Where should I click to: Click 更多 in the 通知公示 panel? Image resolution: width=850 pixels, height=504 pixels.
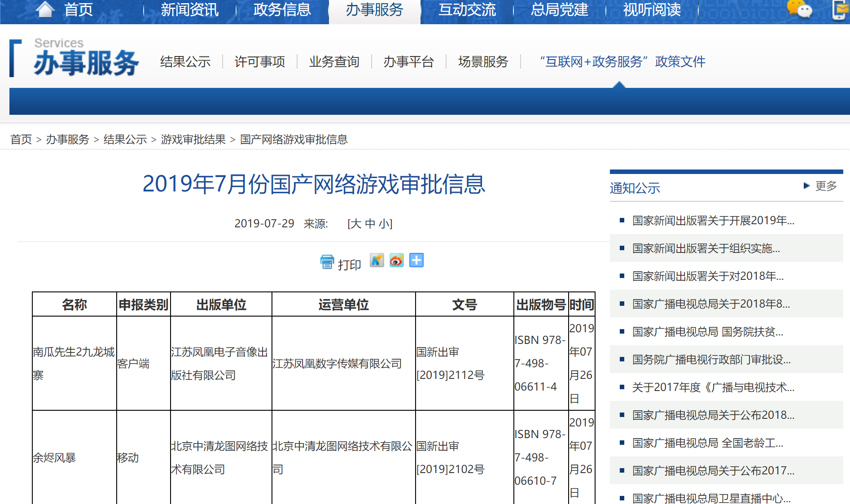(x=826, y=186)
